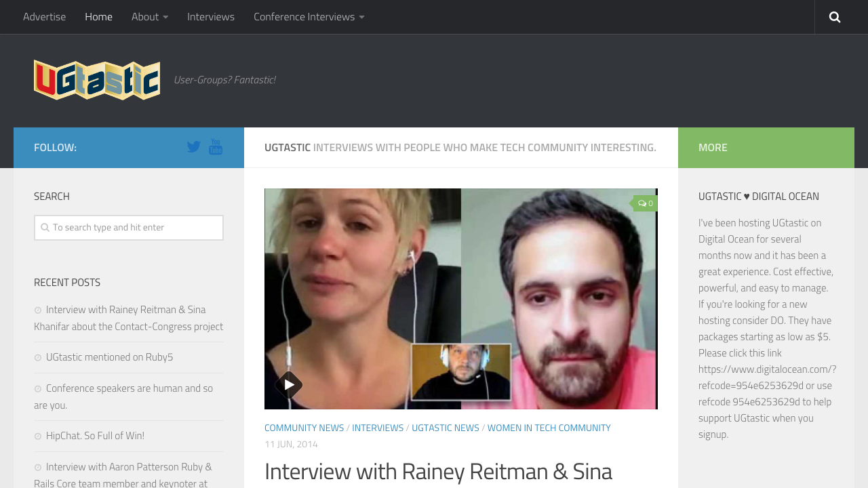Open the comment count bubble
This screenshot has height=488, width=868.
pos(646,203)
